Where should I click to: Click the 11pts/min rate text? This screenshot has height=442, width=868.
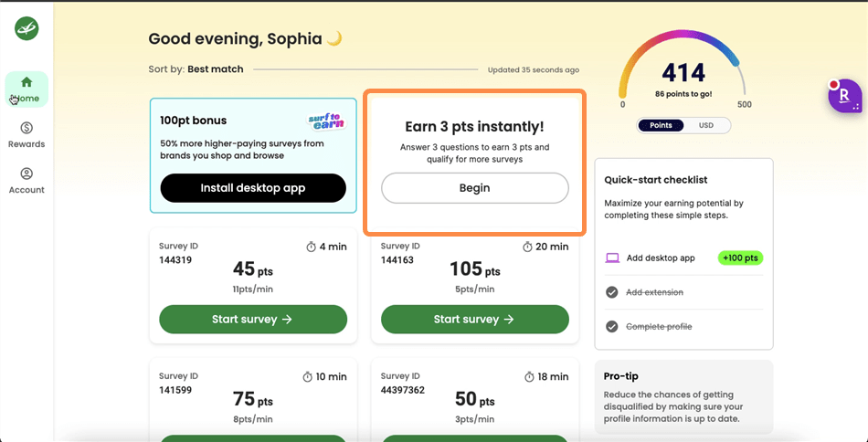(253, 289)
